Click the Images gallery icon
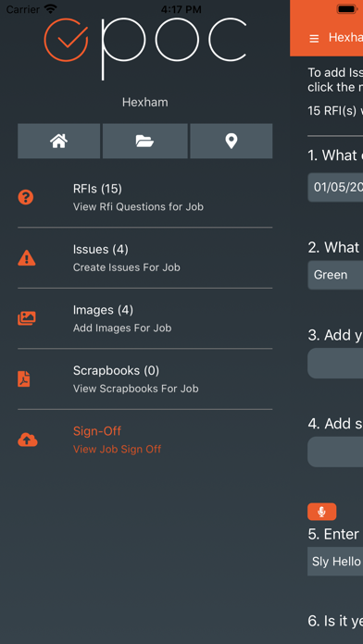This screenshot has height=644, width=363. (x=27, y=318)
